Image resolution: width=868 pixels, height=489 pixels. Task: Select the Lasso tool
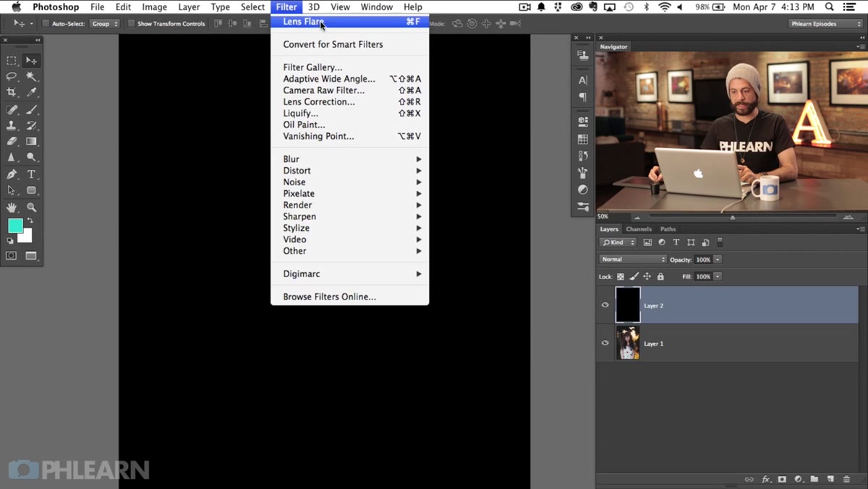(x=12, y=77)
